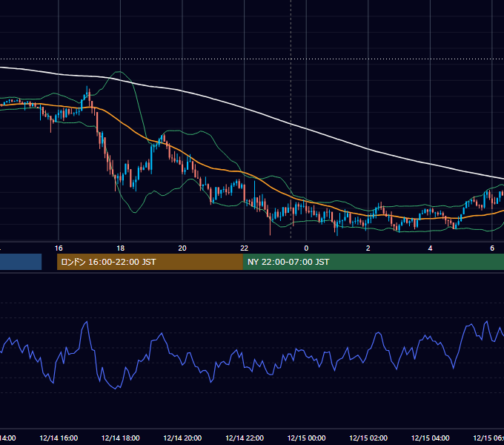Select the 12/14 20:00 date axis label
504x445 pixels.
click(x=182, y=438)
